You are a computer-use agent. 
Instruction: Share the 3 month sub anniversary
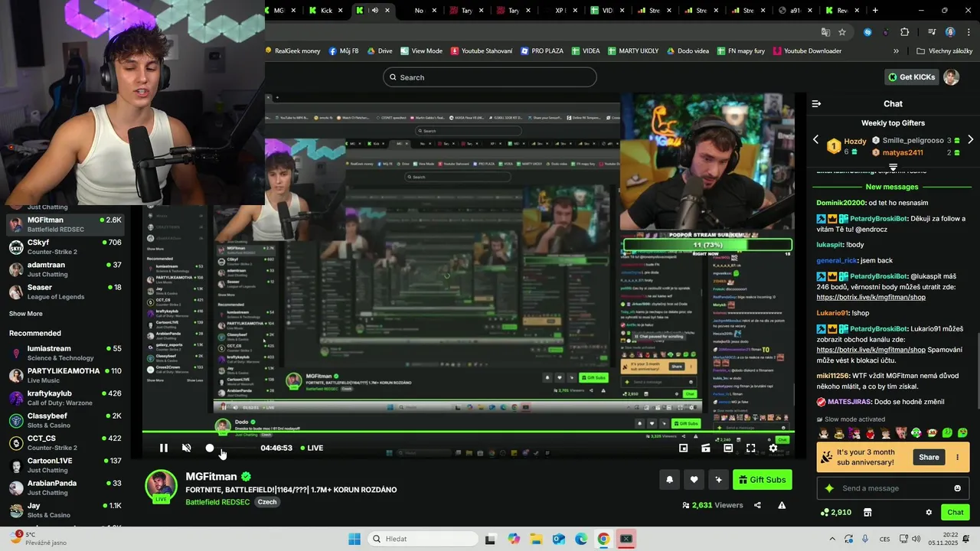[x=929, y=457]
